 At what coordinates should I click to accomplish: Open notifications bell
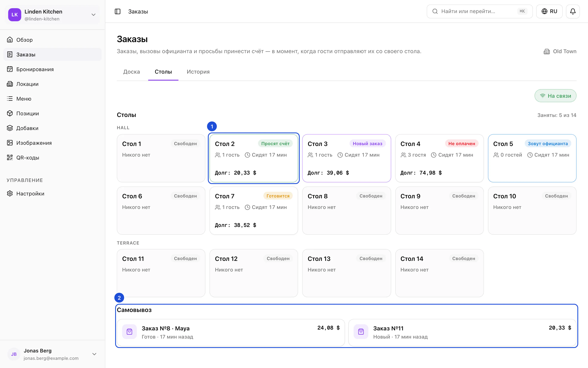[573, 11]
